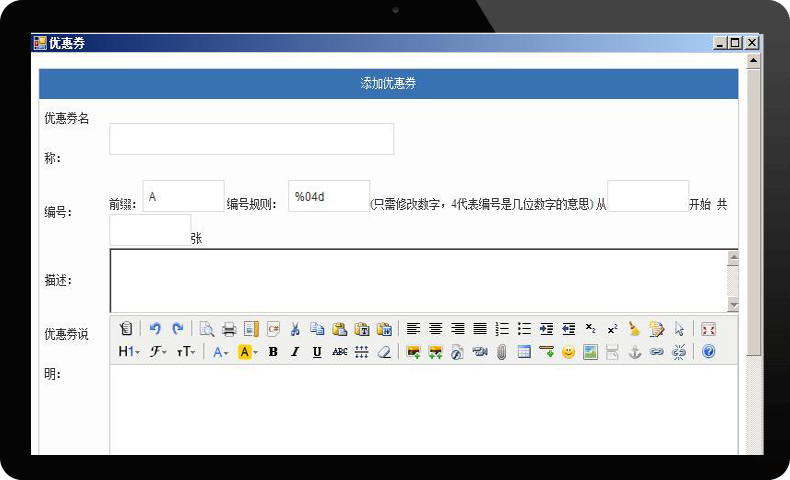The width and height of the screenshot is (790, 480).
Task: Click the batch image upload icon
Action: point(435,352)
